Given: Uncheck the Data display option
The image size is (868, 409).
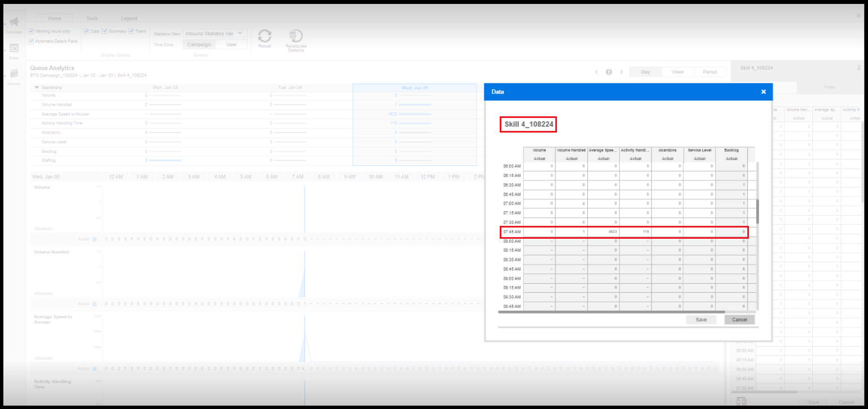Looking at the screenshot, I should click(x=86, y=31).
